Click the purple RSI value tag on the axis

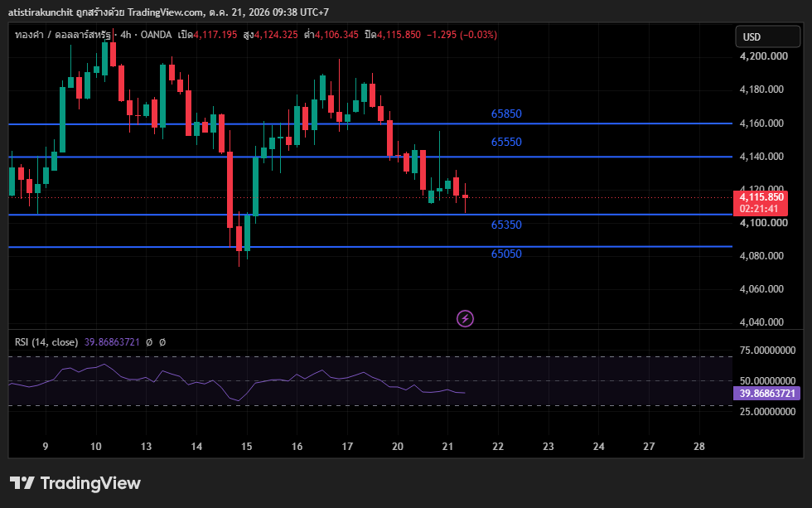click(x=767, y=394)
